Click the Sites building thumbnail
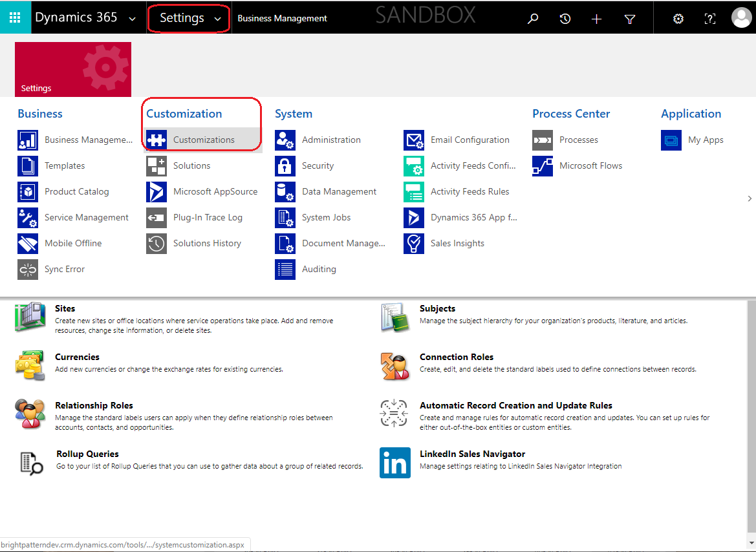Screen dimensions: 756x552 tap(30, 317)
